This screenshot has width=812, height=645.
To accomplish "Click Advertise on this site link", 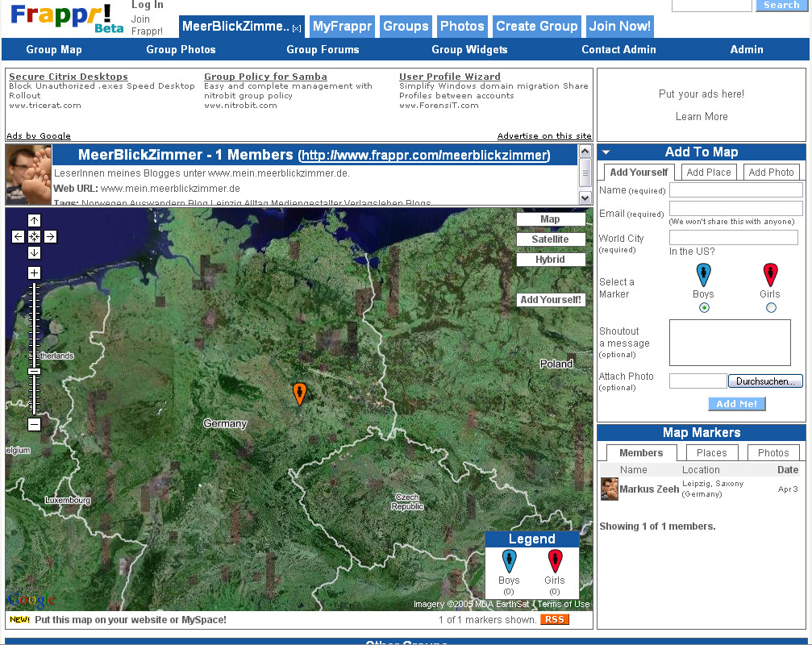I will [544, 135].
